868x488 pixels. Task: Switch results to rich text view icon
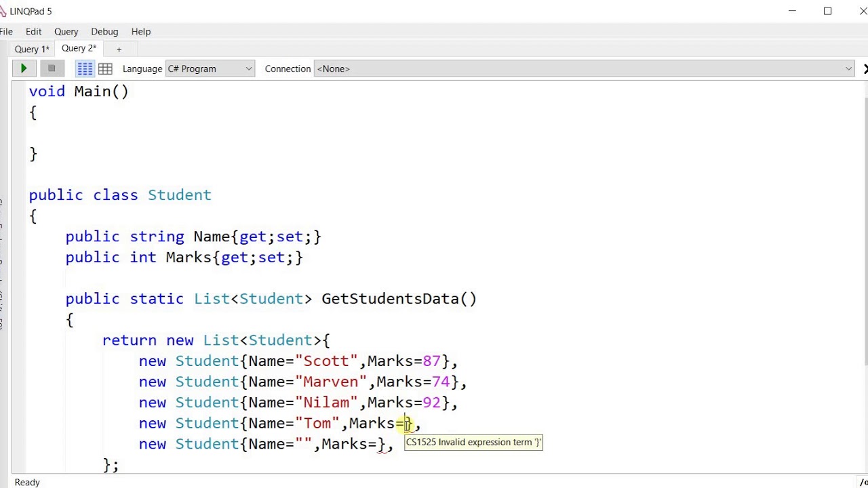[85, 68]
